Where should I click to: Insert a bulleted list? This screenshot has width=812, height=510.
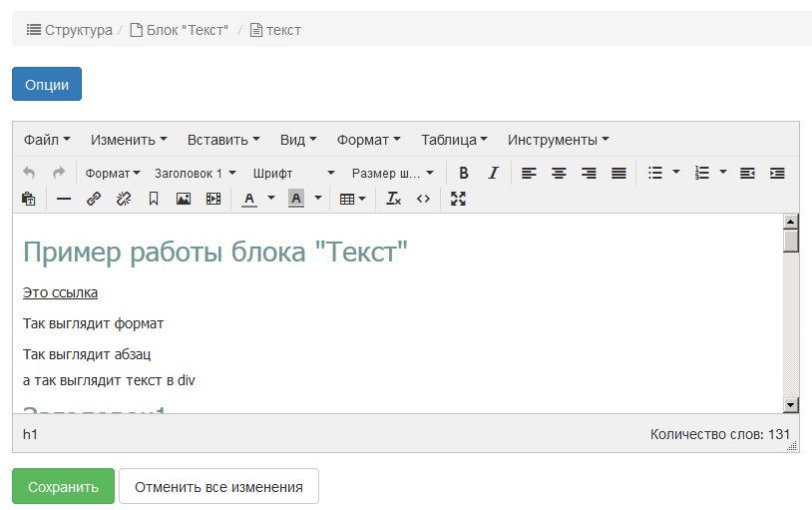(x=655, y=173)
